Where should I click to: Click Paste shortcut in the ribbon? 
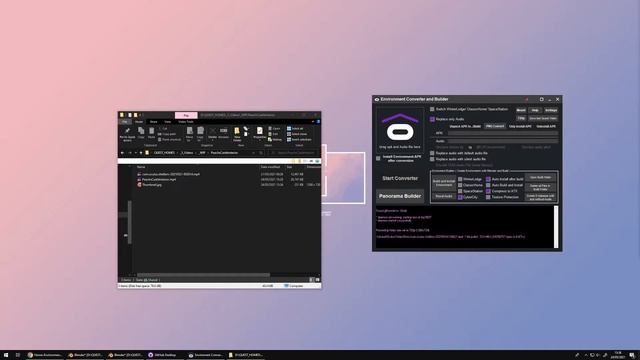pyautogui.click(x=169, y=140)
